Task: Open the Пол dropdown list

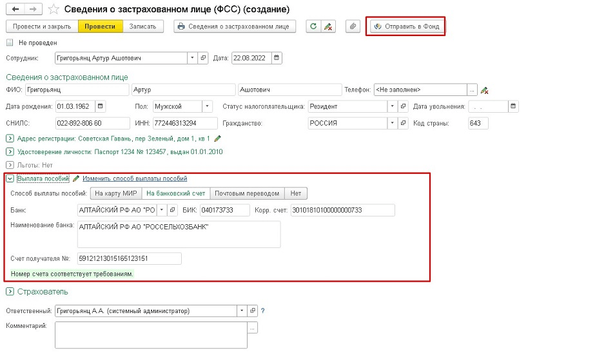Action: [x=207, y=106]
